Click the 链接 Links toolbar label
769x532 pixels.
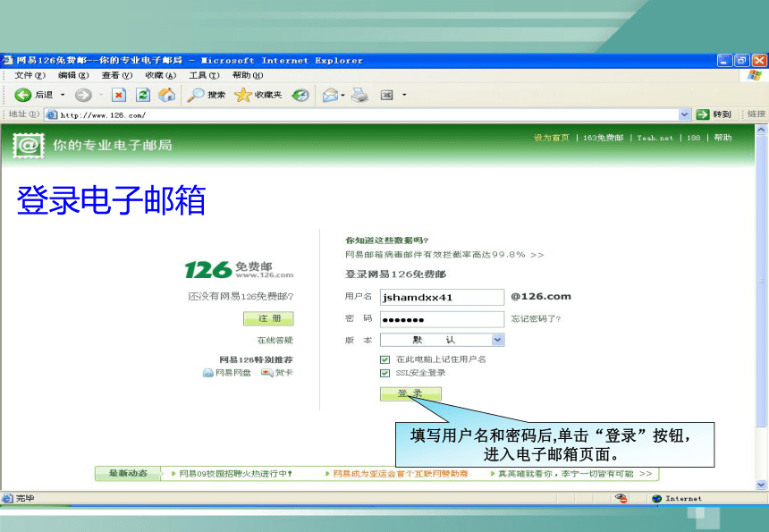point(756,114)
